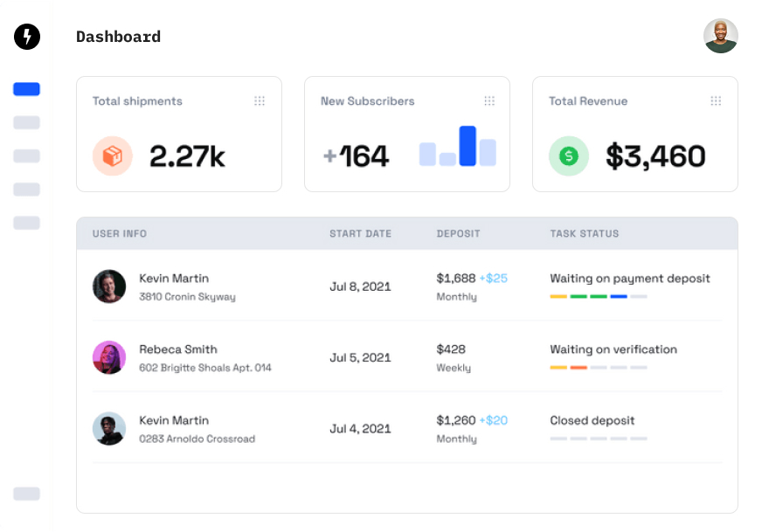Screen dimensions: 762x532
Task: Open Rebeca Smith user name link
Action: [x=178, y=349]
